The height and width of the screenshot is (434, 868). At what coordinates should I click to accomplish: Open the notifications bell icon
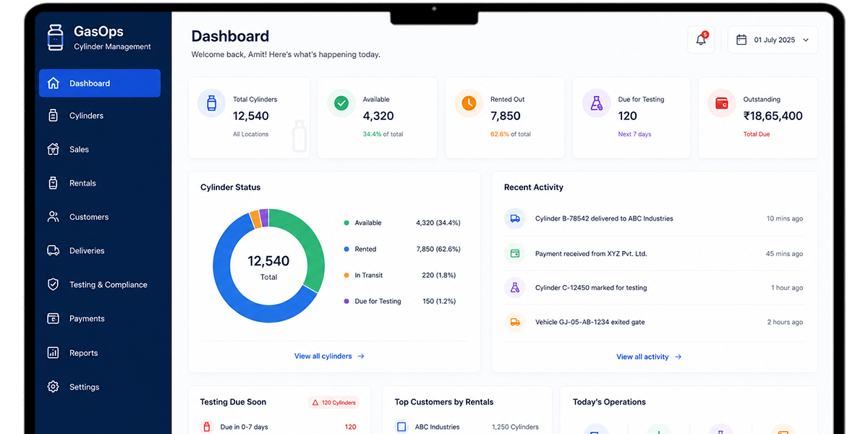pos(701,40)
